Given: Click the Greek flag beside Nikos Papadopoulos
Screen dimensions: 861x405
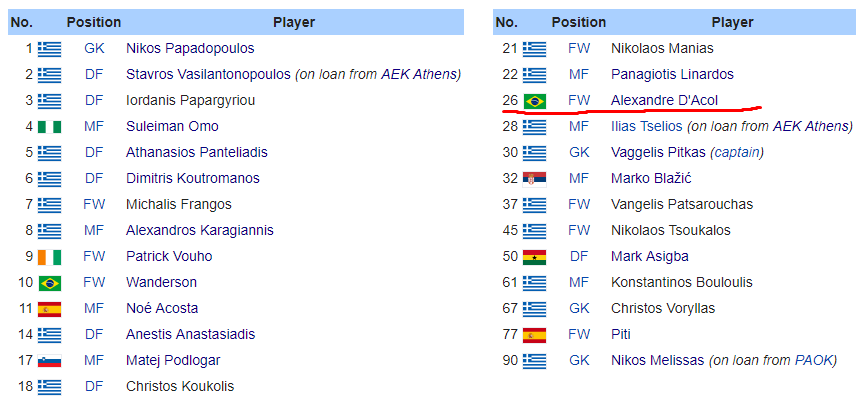Looking at the screenshot, I should click(x=49, y=49).
